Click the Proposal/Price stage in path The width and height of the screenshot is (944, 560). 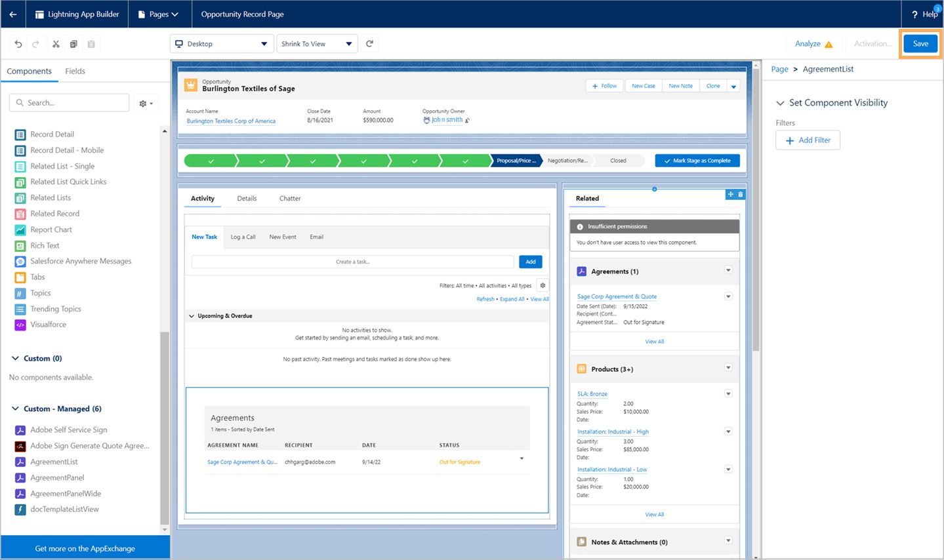tap(516, 161)
